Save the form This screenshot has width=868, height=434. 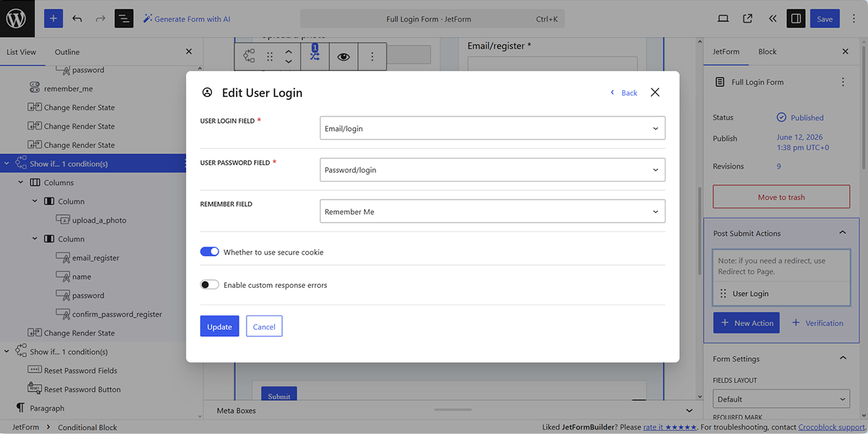point(825,19)
